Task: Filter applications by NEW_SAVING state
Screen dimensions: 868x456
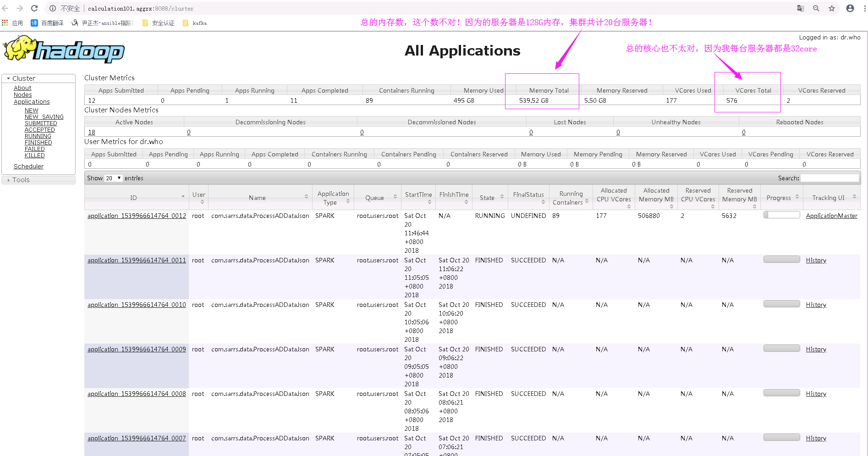Action: point(44,117)
